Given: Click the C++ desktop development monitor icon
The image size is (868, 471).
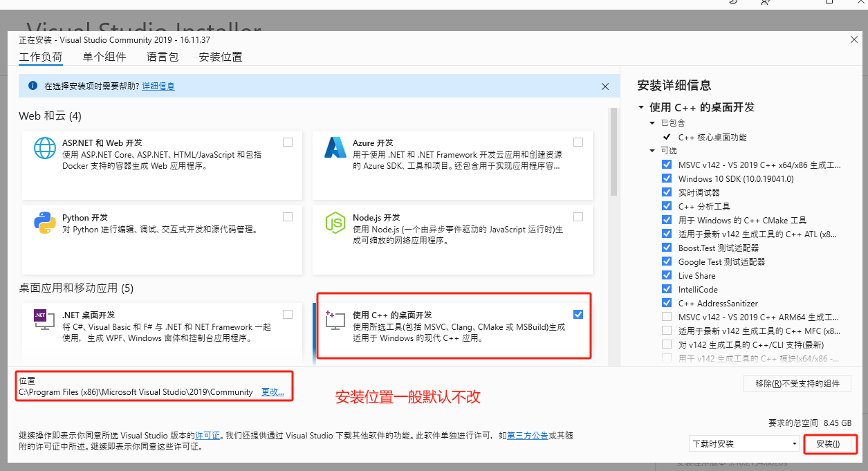Looking at the screenshot, I should 335,320.
